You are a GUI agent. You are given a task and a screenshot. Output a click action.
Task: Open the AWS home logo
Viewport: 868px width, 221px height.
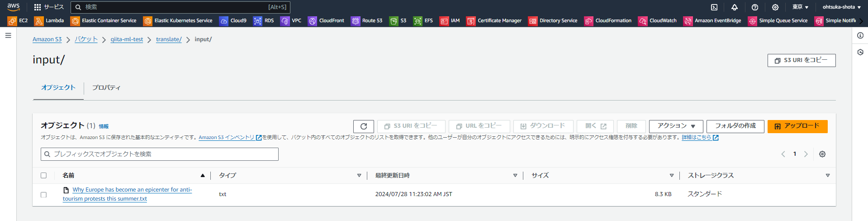[14, 7]
